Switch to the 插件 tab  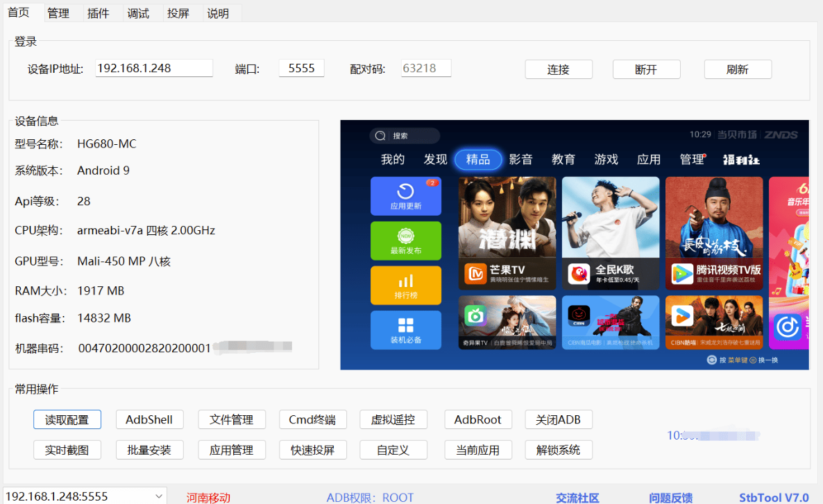[x=99, y=12]
